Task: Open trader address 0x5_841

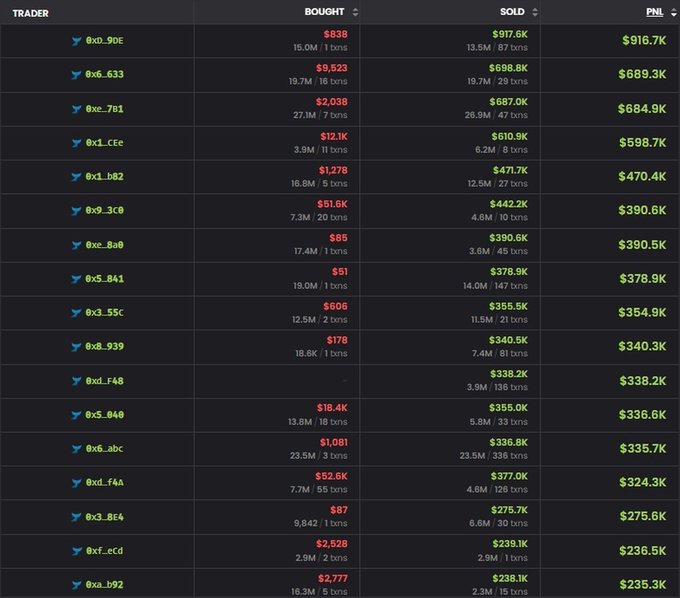Action: [105, 279]
